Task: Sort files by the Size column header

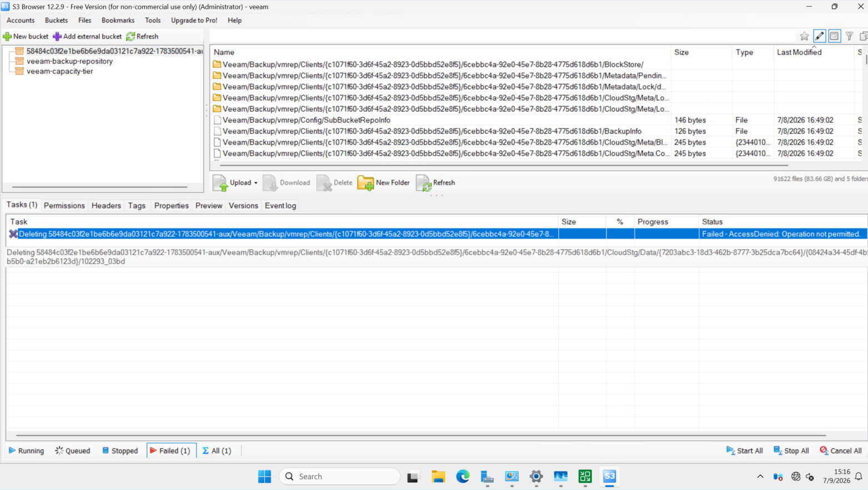Action: click(x=701, y=52)
